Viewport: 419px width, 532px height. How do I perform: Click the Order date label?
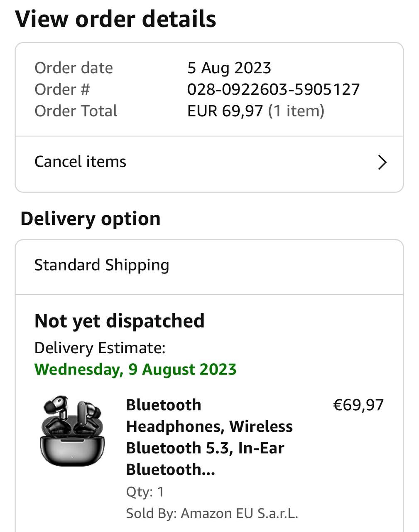(x=74, y=68)
